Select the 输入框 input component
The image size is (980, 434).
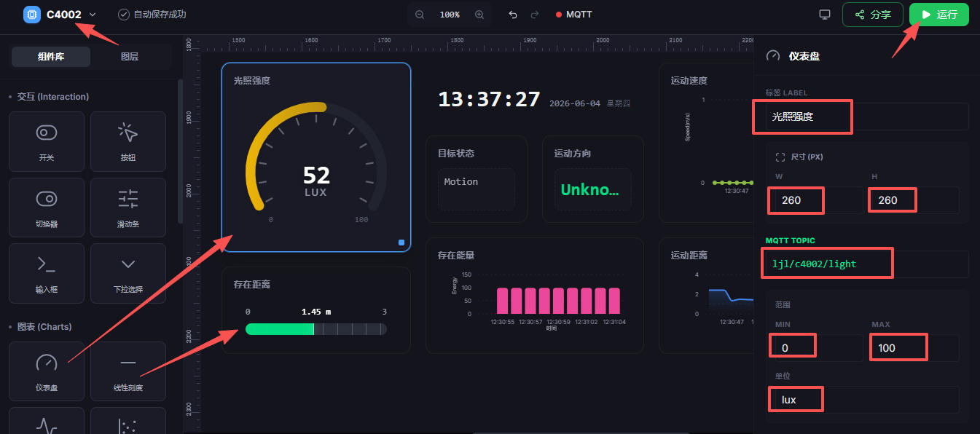[47, 273]
